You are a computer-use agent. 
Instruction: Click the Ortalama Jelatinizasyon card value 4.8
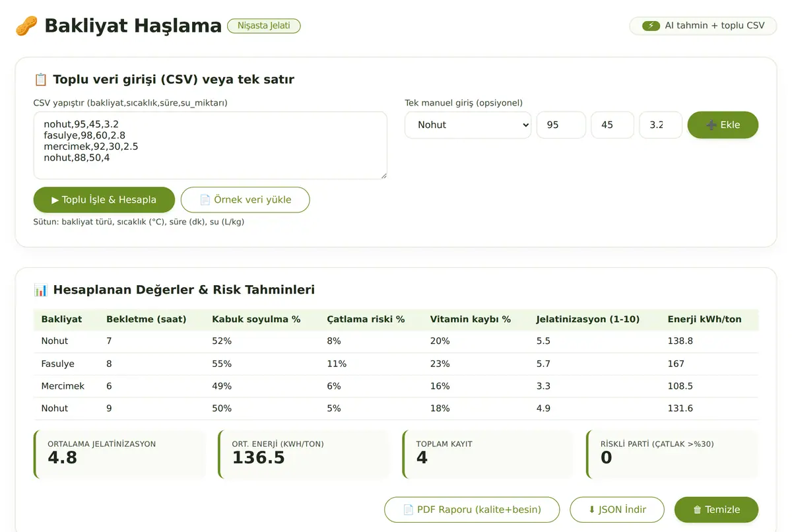pos(62,457)
